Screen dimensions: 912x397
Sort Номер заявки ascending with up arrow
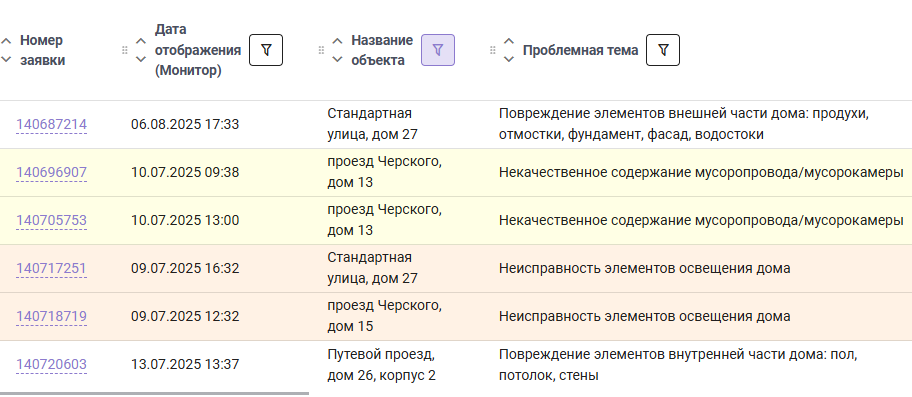tap(6, 41)
